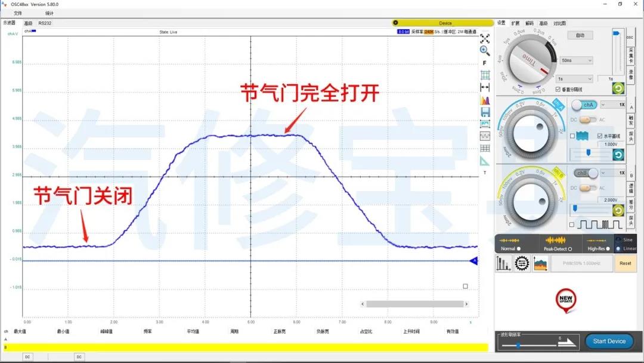Click the teal channel A reset icon
The image size is (644, 363).
[618, 155]
